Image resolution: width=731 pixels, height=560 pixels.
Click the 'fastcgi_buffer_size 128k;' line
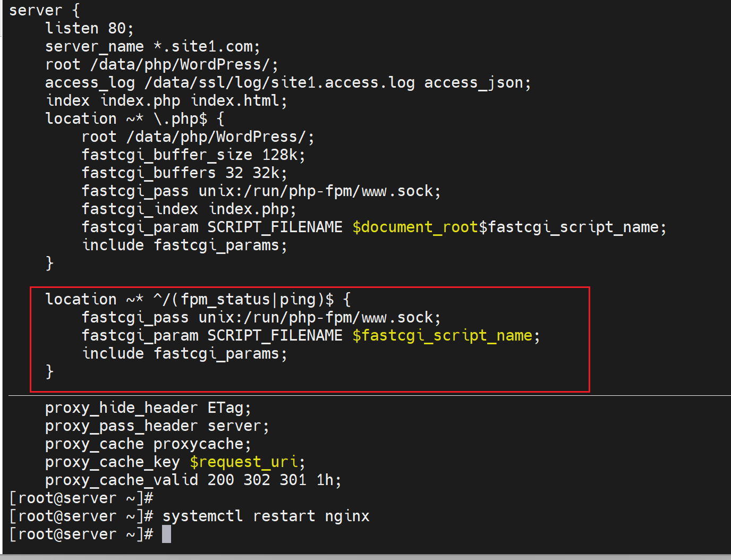(193, 155)
